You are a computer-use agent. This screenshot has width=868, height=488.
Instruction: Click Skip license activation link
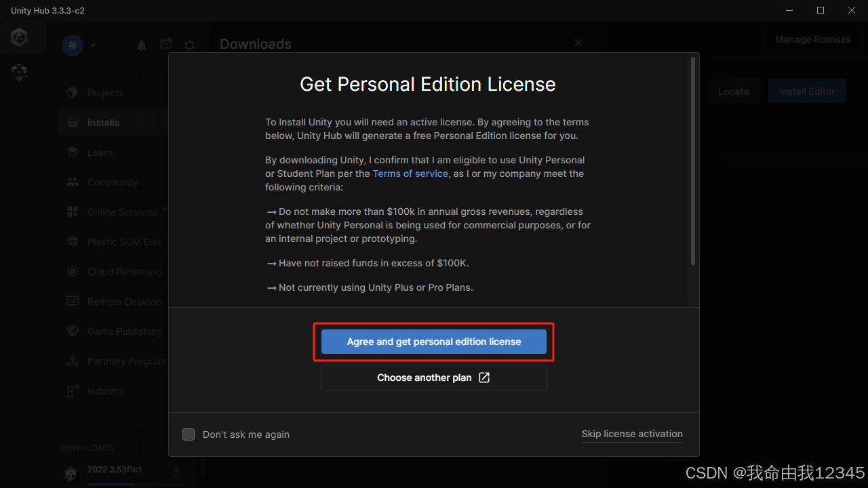[632, 434]
